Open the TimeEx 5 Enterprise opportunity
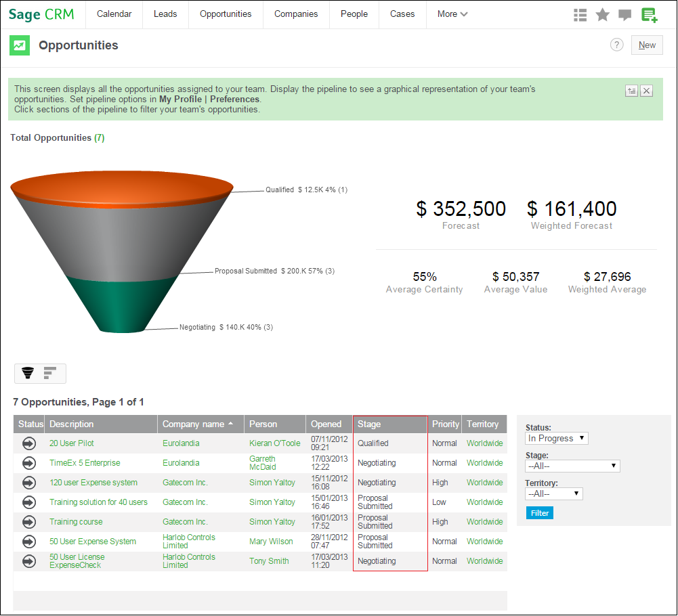The height and width of the screenshot is (616, 678). (85, 463)
